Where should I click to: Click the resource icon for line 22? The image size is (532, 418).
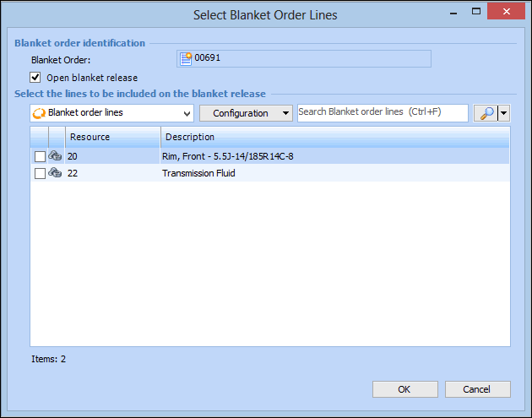pyautogui.click(x=56, y=173)
